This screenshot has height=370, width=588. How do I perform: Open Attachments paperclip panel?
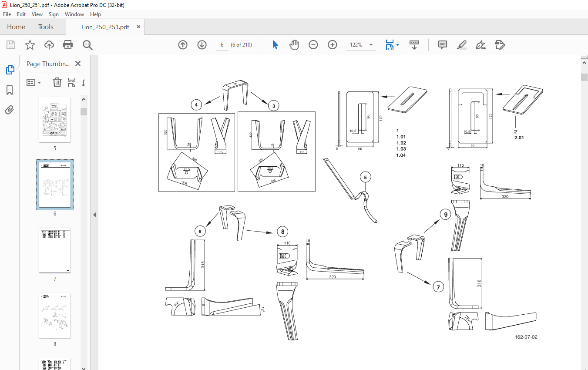(10, 110)
